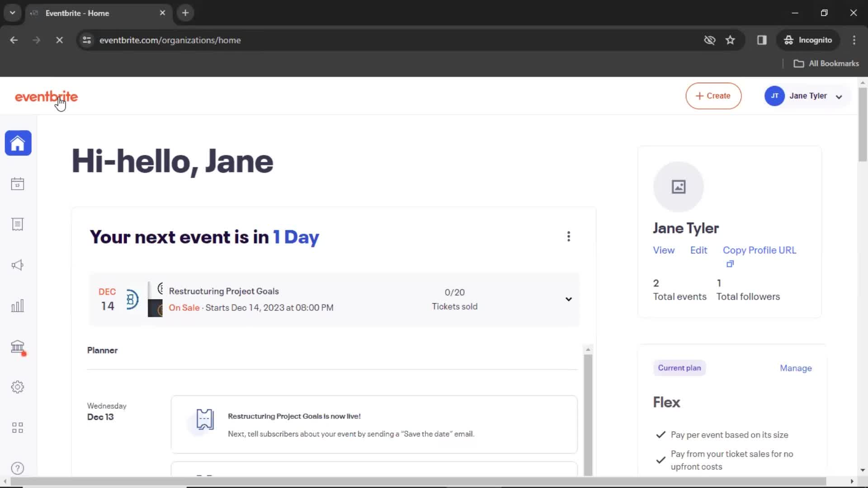The height and width of the screenshot is (488, 868).
Task: Click the Restructuring Project Goals is now live card
Action: pos(374,425)
